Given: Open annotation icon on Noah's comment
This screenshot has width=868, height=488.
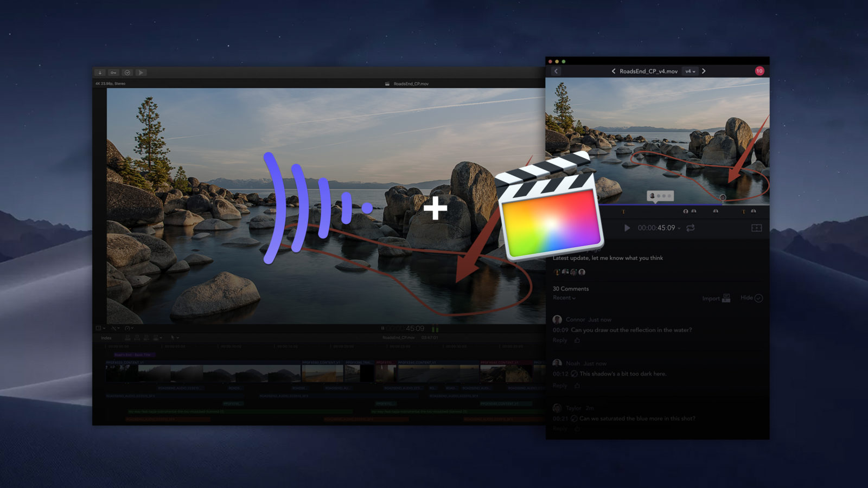Looking at the screenshot, I should (574, 374).
